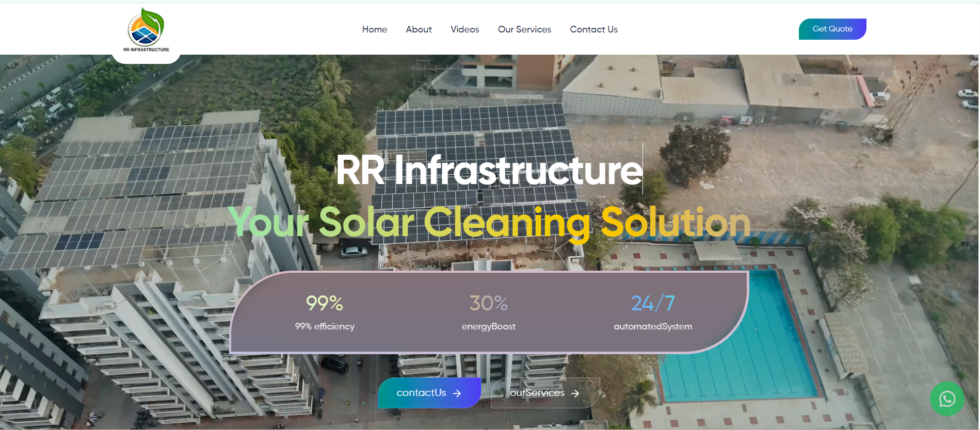
Task: Click the 99% efficiency label text
Action: (325, 326)
